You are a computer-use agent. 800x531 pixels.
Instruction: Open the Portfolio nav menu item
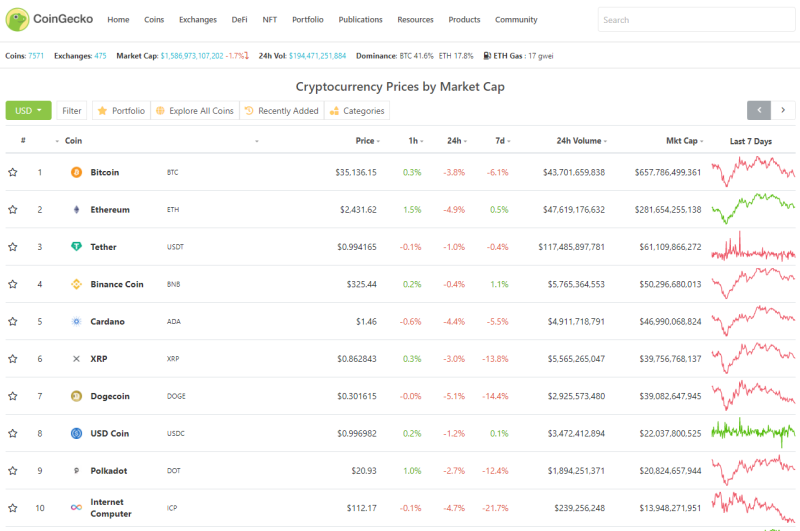(x=308, y=19)
